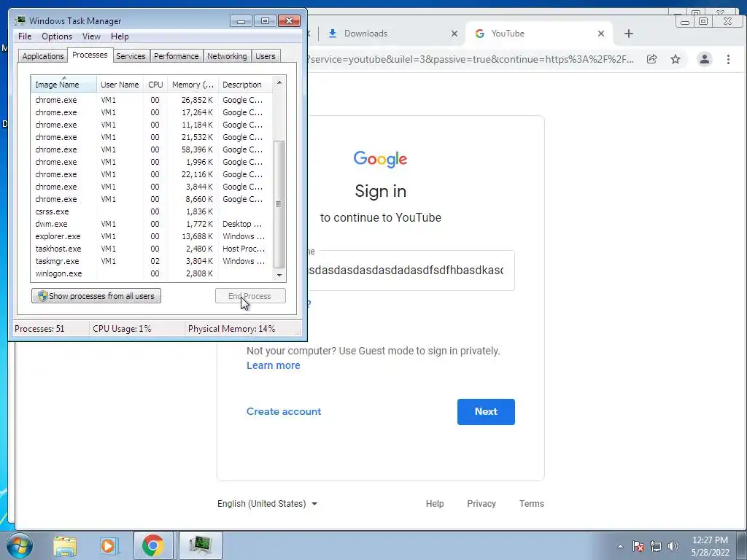Image resolution: width=747 pixels, height=560 pixels.
Task: Show hidden system tray icons
Action: 620,546
